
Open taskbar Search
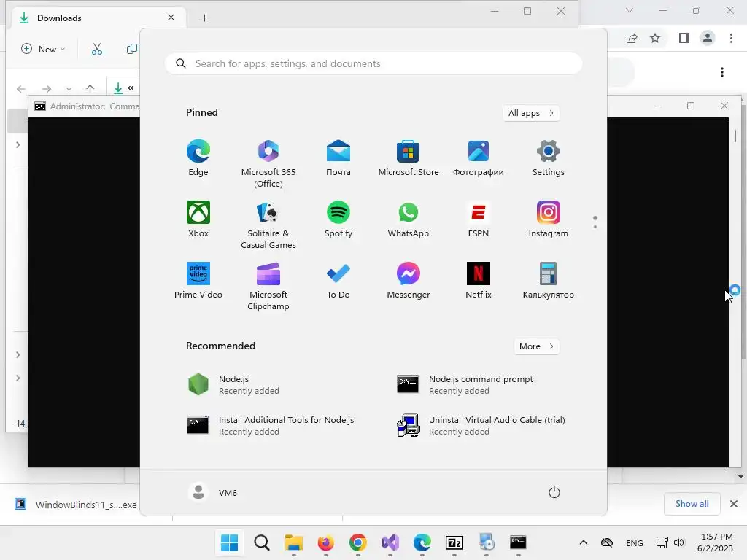pos(262,542)
